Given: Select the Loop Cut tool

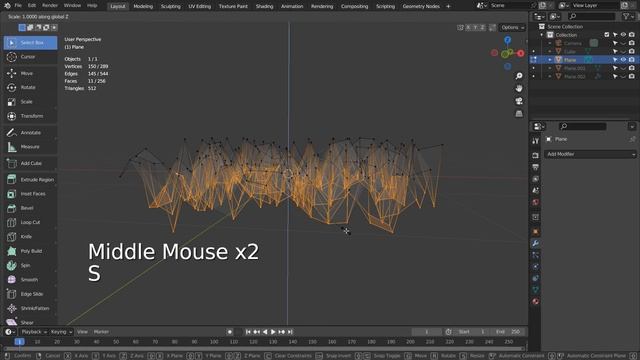Looking at the screenshot, I should 30,222.
